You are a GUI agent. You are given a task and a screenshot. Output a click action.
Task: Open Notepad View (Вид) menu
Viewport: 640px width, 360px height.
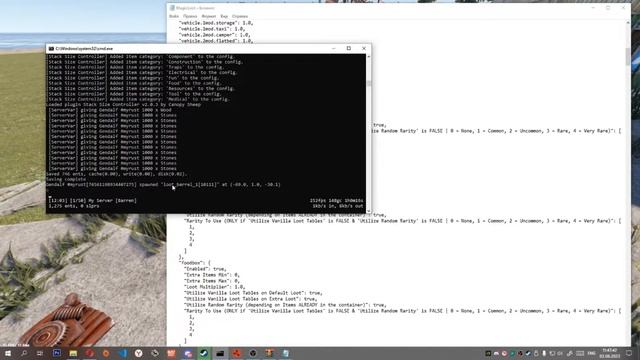click(224, 16)
